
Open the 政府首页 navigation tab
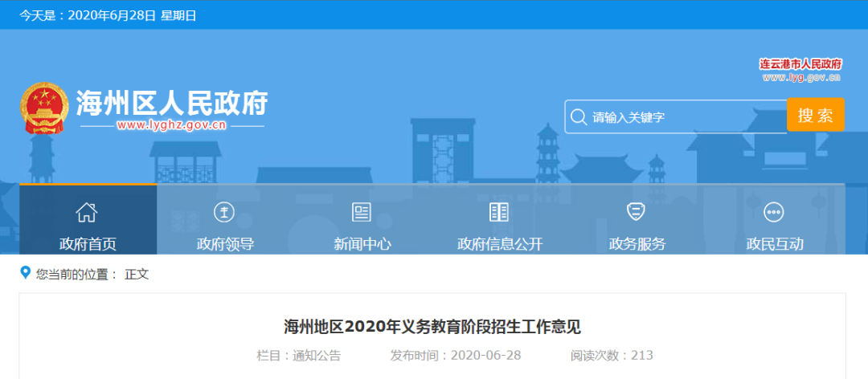point(88,220)
